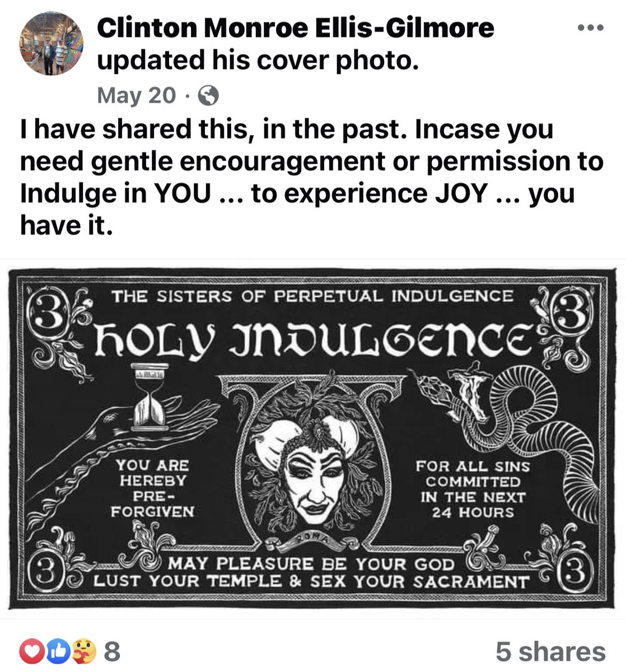Image resolution: width=626 pixels, height=672 pixels.
Task: Click the blue thumbs-up like reaction icon
Action: (58, 651)
